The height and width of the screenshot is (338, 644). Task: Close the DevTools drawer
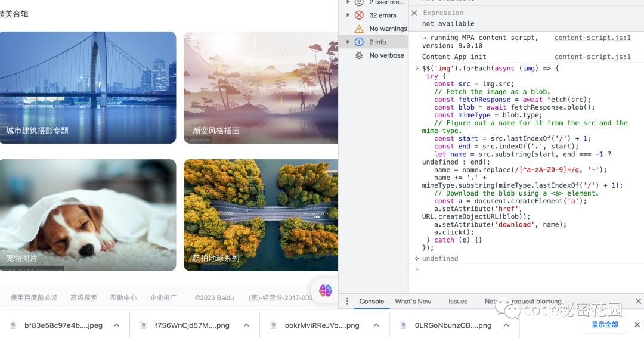pos(638,302)
